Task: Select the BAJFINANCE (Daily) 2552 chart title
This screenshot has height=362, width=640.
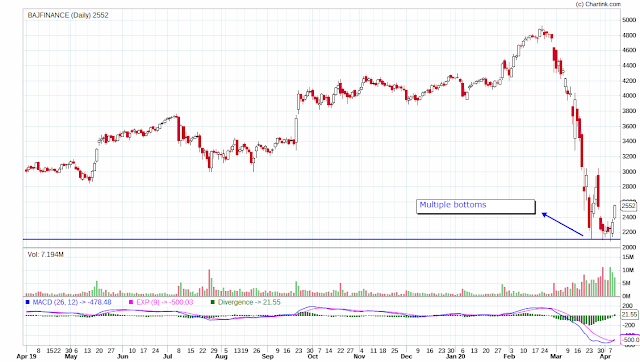Action: pos(68,16)
